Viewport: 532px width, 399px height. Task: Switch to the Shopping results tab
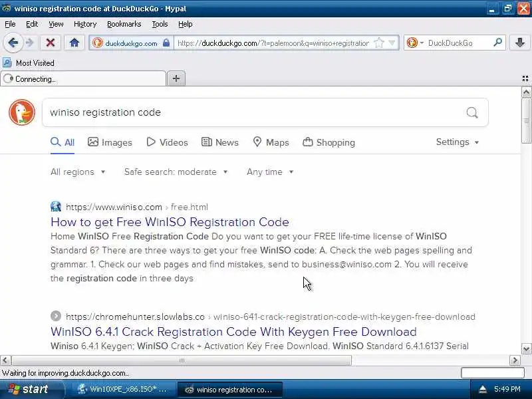[329, 142]
